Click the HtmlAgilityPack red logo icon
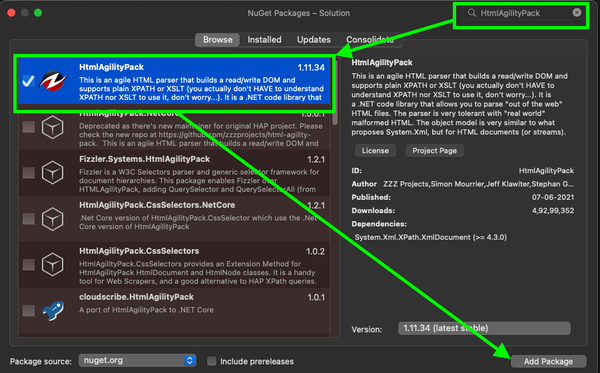 pyautogui.click(x=52, y=81)
